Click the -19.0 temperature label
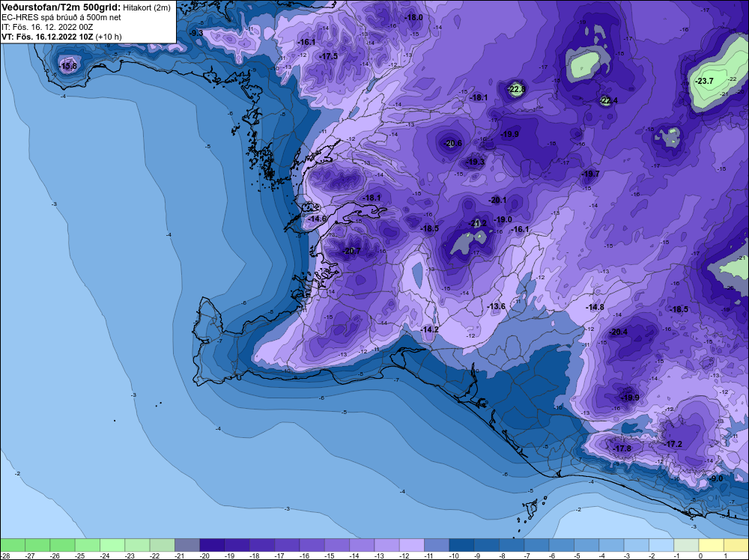 (503, 219)
